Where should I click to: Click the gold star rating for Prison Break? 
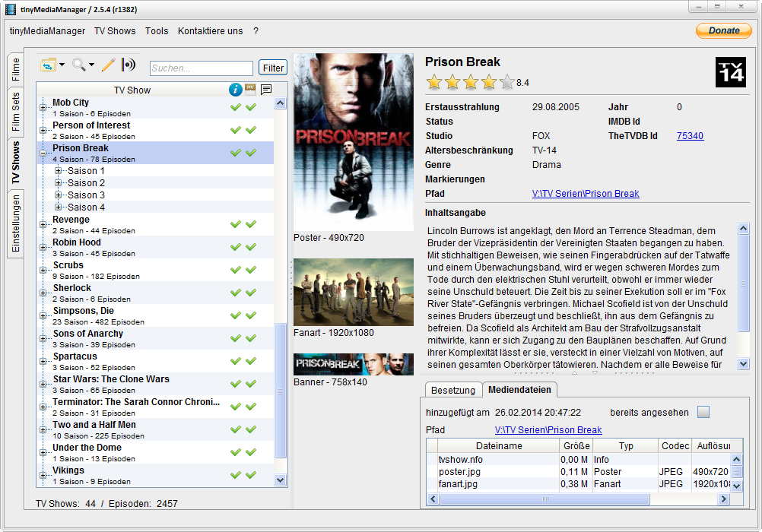tap(470, 82)
